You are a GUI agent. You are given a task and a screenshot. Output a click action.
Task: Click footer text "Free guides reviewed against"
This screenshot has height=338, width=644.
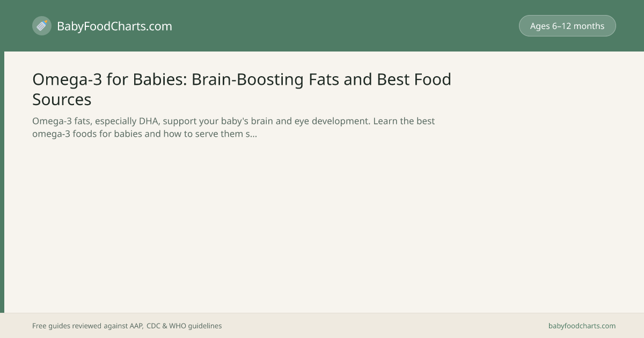(79, 326)
